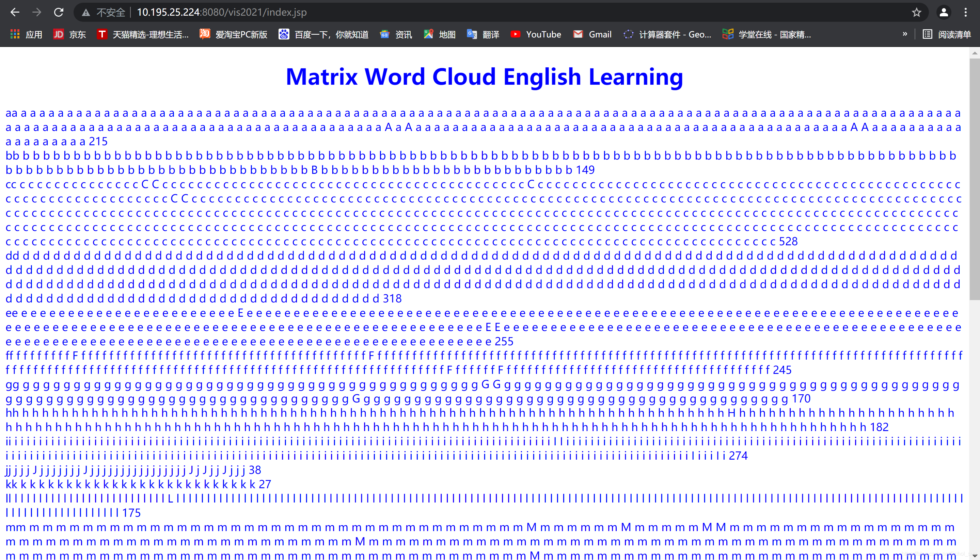Click the 学堂在线 bookmark icon
The height and width of the screenshot is (560, 980).
pos(727,34)
